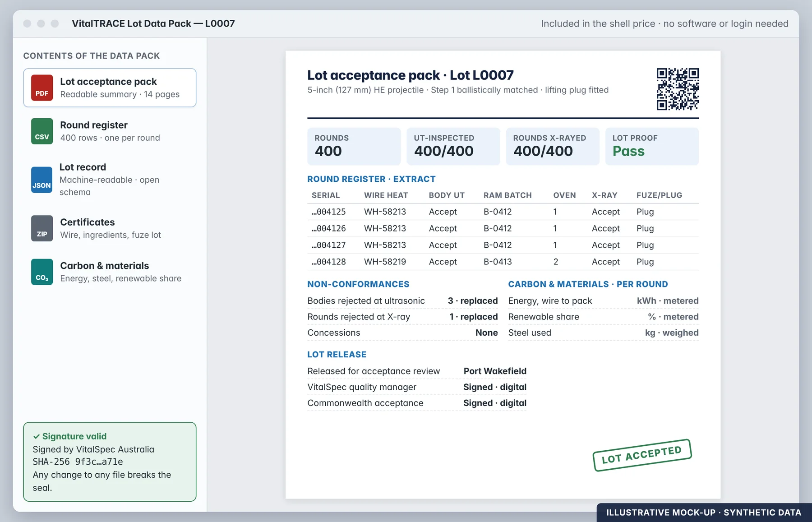Click the teal CO₂ file icon
812x522 pixels.
(42, 272)
